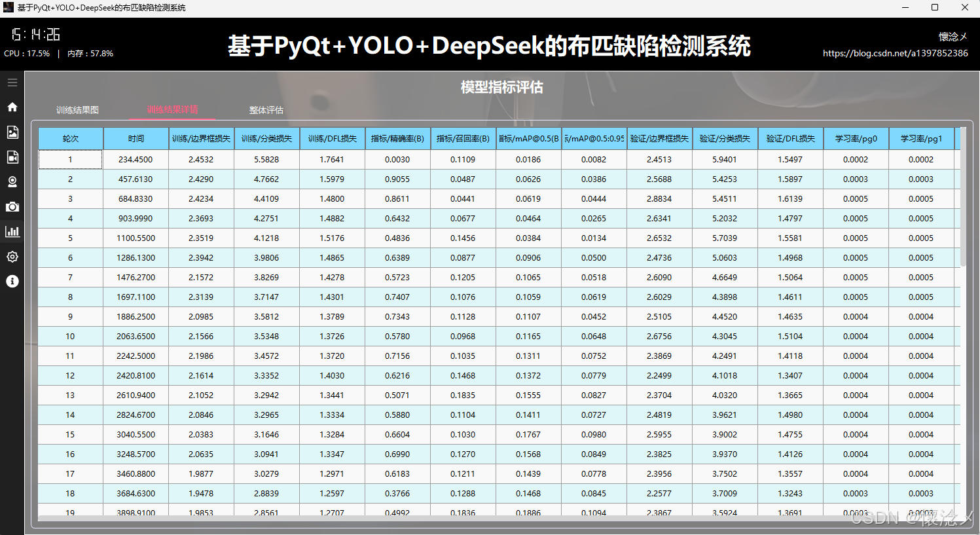980x535 pixels.
Task: Select precision cell 0.8611
Action: click(398, 198)
